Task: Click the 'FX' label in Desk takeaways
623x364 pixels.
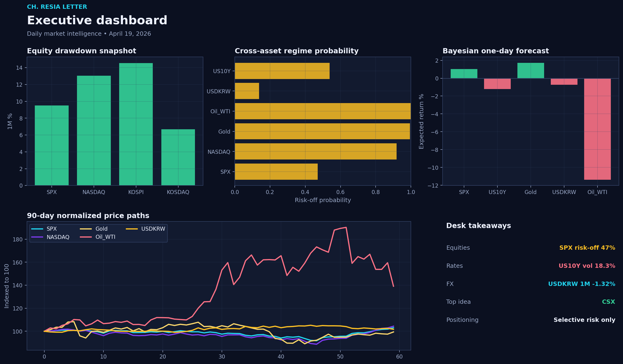Action: coord(450,284)
